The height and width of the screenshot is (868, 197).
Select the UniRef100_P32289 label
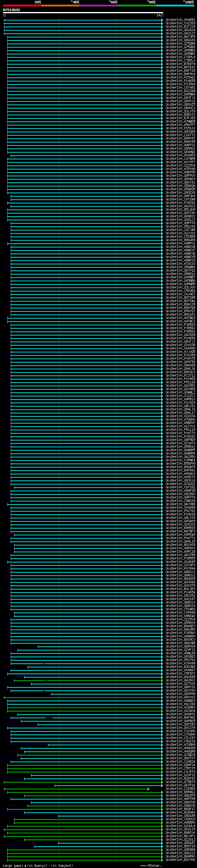click(x=180, y=355)
